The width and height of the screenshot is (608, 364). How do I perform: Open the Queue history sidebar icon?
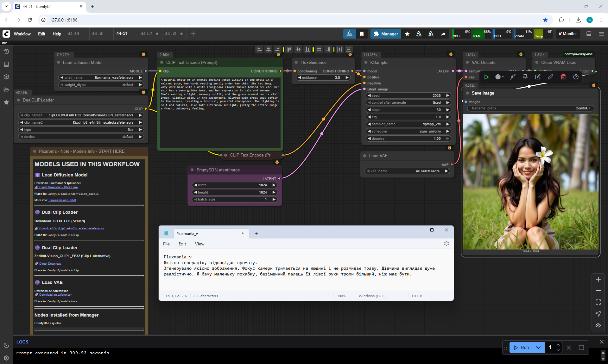tap(6, 52)
